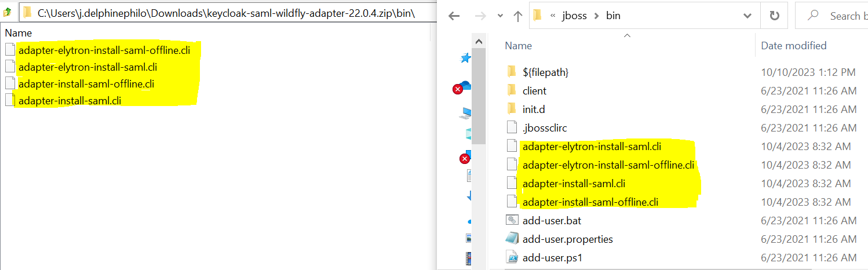Click the up-folder icon in the archive viewer
Screen dimensions: 868x270
pos(8,12)
